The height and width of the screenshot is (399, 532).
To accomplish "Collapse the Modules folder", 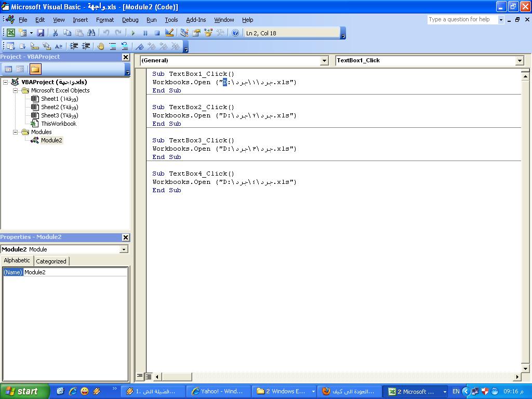I will click(x=15, y=132).
